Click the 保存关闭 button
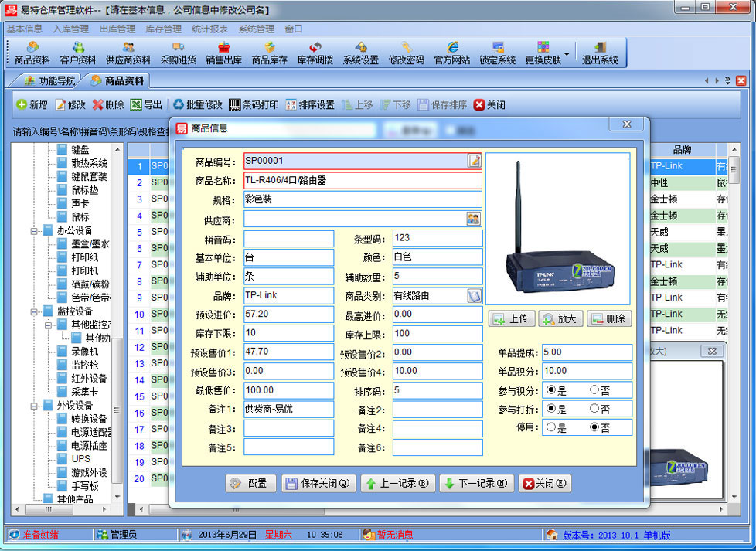The width and height of the screenshot is (756, 551). tap(318, 484)
